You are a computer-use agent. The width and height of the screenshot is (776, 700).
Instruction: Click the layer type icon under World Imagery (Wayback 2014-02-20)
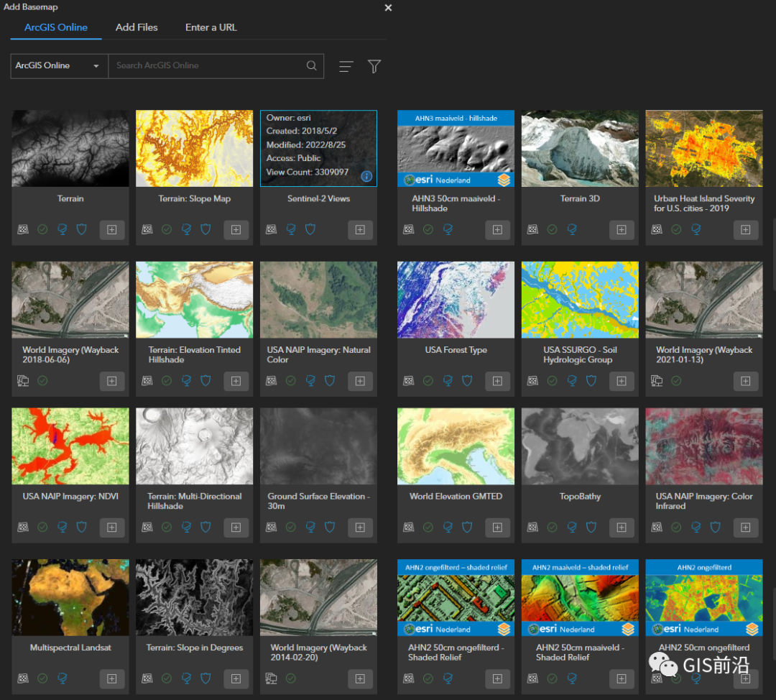271,678
